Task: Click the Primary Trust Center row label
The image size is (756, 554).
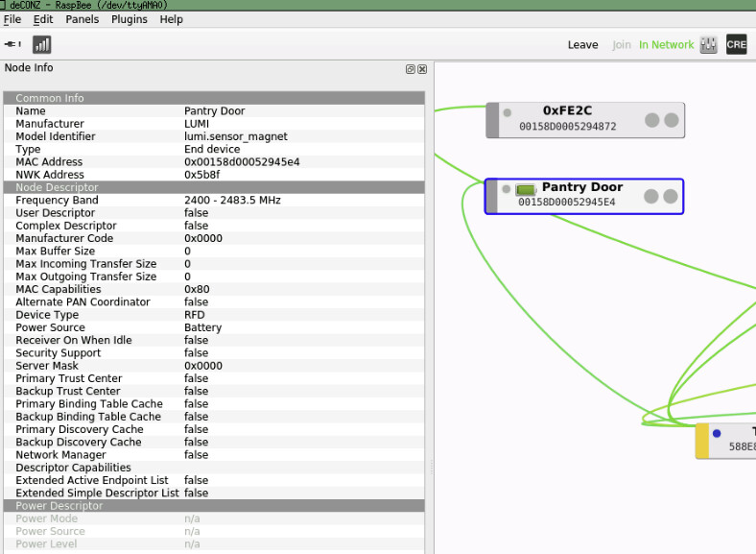Action: [69, 379]
